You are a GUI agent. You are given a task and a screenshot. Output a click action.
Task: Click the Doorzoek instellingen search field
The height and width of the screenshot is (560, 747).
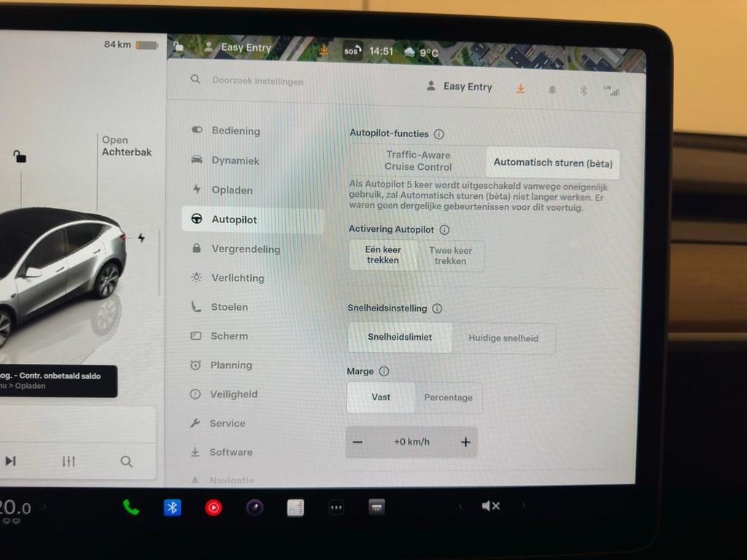258,82
